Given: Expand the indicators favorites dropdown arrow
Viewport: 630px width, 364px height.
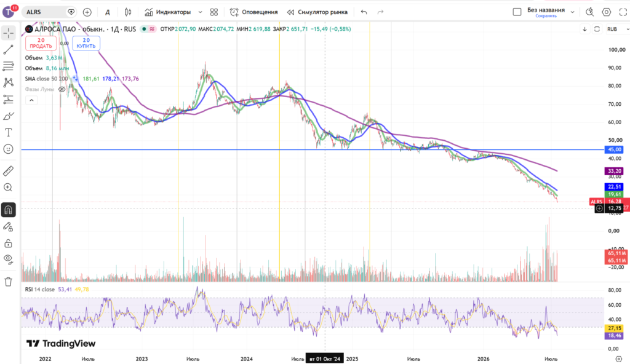Looking at the screenshot, I should pyautogui.click(x=200, y=12).
